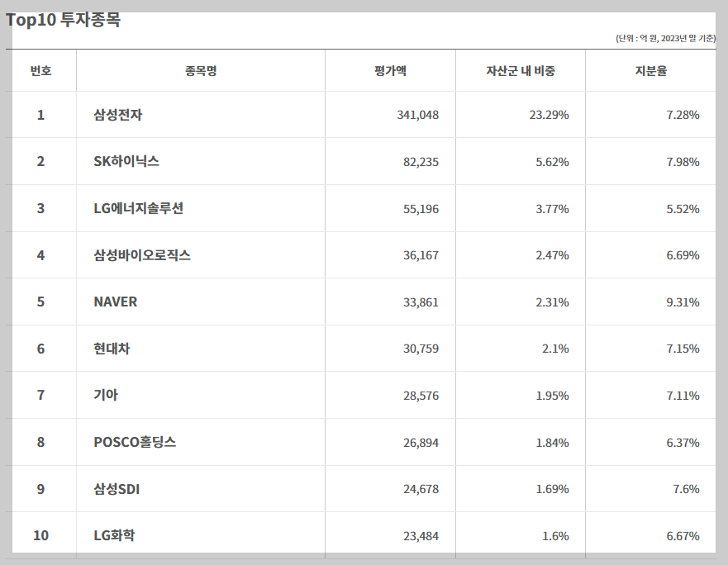Click weight value '1.69%'
Viewport: 728px width, 565px height.
point(552,489)
